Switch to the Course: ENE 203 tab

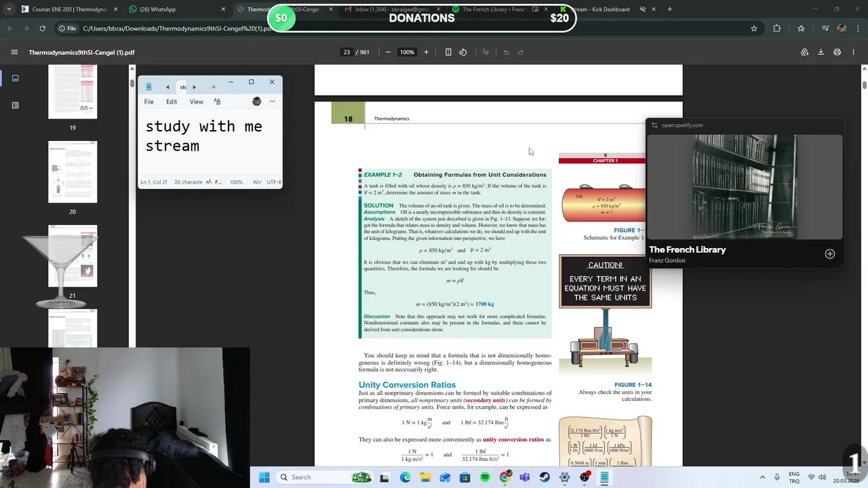[69, 9]
